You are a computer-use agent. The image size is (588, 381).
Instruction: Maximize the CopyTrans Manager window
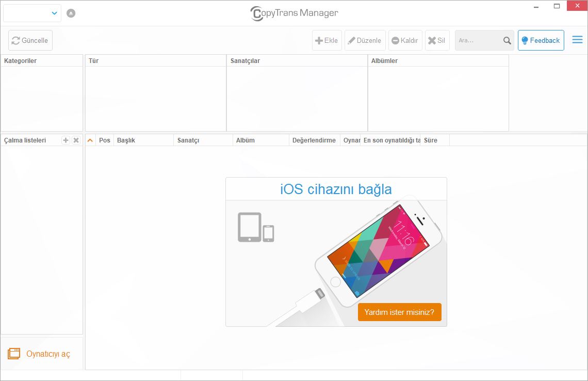557,6
